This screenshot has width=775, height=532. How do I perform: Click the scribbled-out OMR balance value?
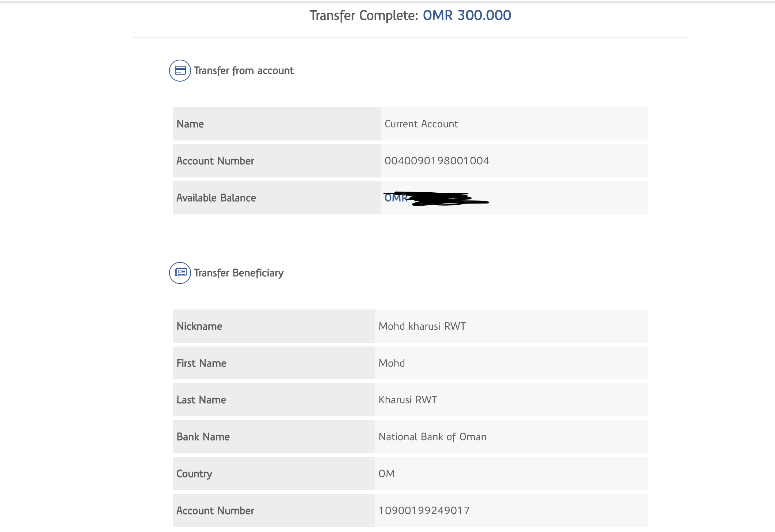click(436, 198)
